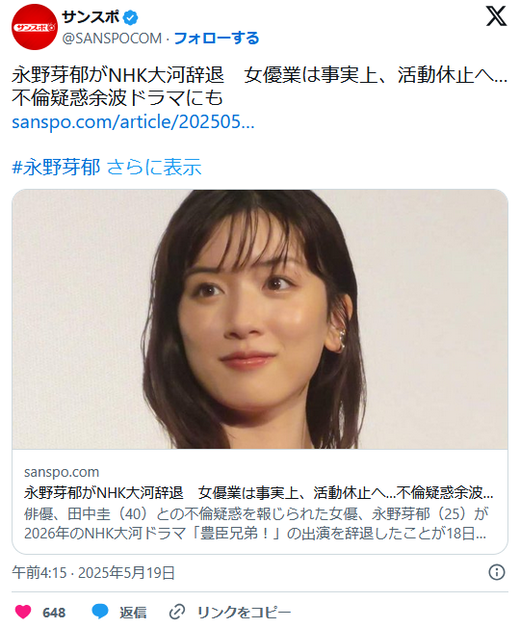Expand post with さらに表示
The image size is (520, 628).
pos(154,167)
